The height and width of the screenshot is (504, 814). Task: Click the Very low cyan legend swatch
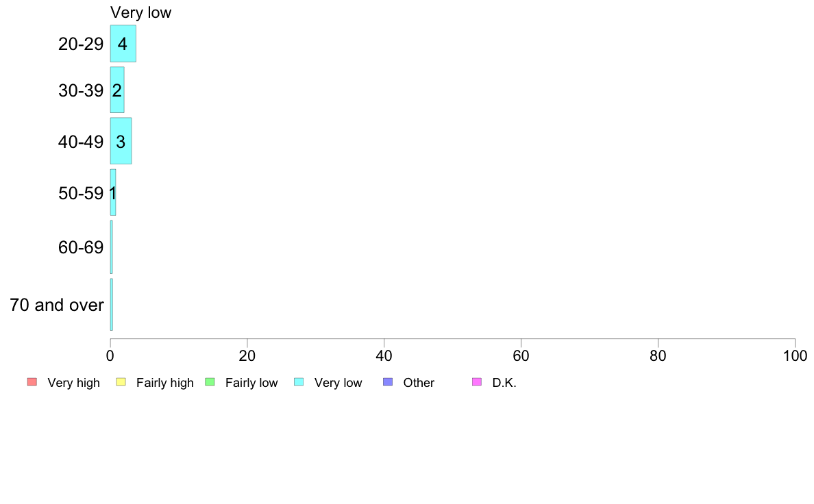pyautogui.click(x=299, y=382)
